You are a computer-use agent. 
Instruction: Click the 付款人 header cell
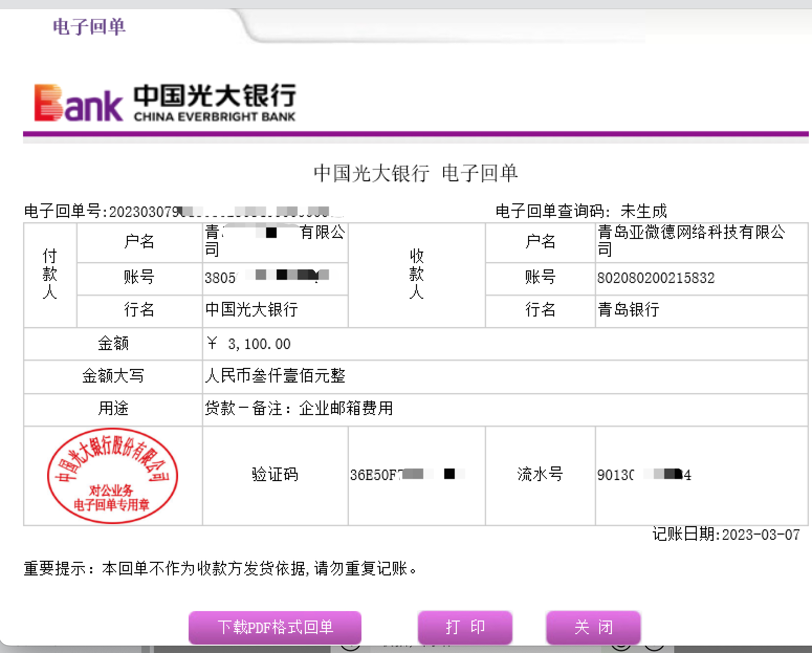[50, 275]
